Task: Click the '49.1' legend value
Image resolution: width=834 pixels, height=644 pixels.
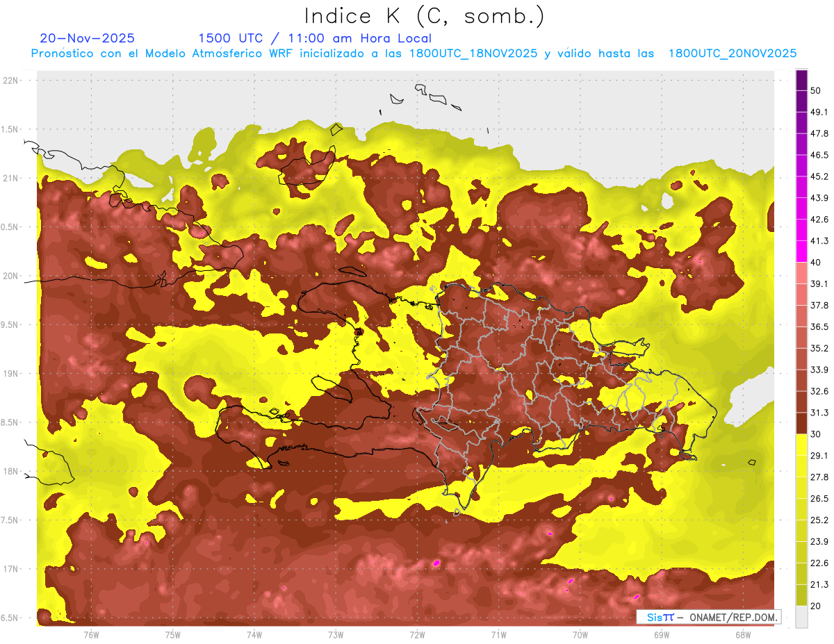Action: [819, 113]
